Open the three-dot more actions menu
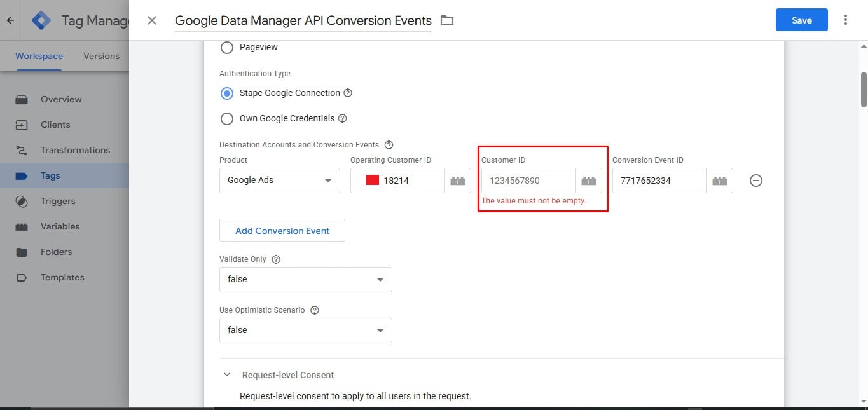This screenshot has width=868, height=410. coord(846,20)
